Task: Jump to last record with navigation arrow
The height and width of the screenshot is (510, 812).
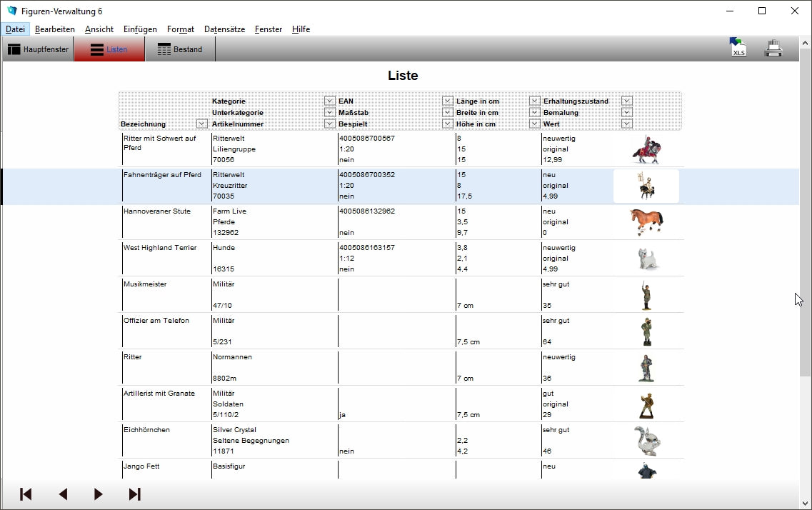Action: [134, 494]
